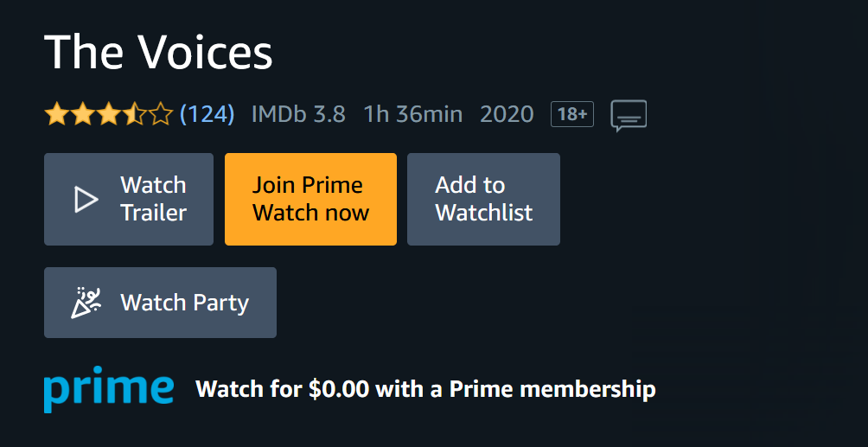The height and width of the screenshot is (447, 868).
Task: Click the 18+ age rating badge
Action: pos(572,114)
